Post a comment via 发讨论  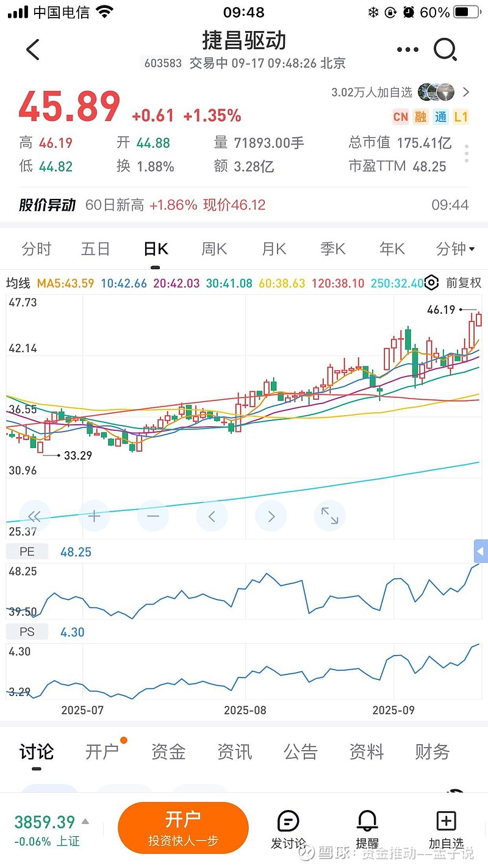pos(289,828)
